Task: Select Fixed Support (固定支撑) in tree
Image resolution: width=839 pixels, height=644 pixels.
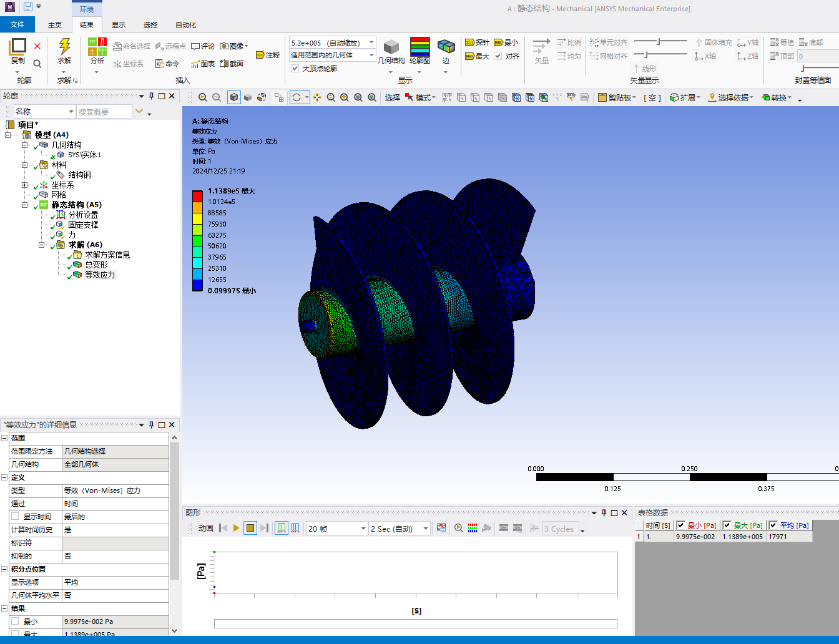Action: (83, 225)
